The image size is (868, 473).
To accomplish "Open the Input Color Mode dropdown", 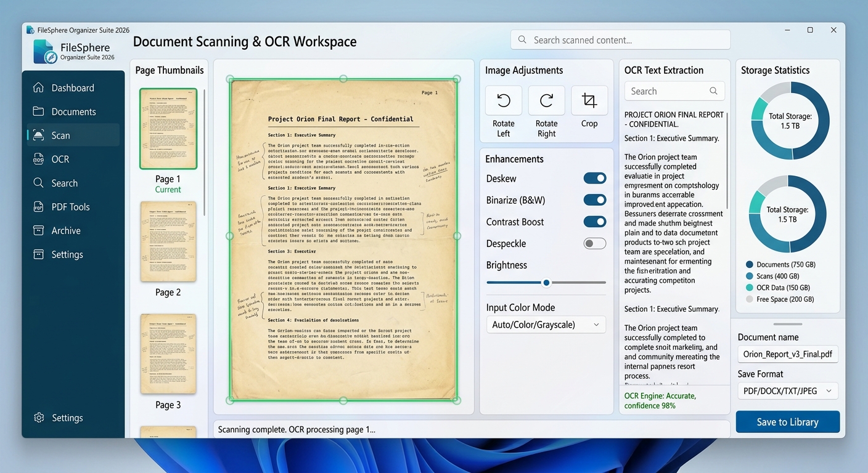I will [x=546, y=325].
